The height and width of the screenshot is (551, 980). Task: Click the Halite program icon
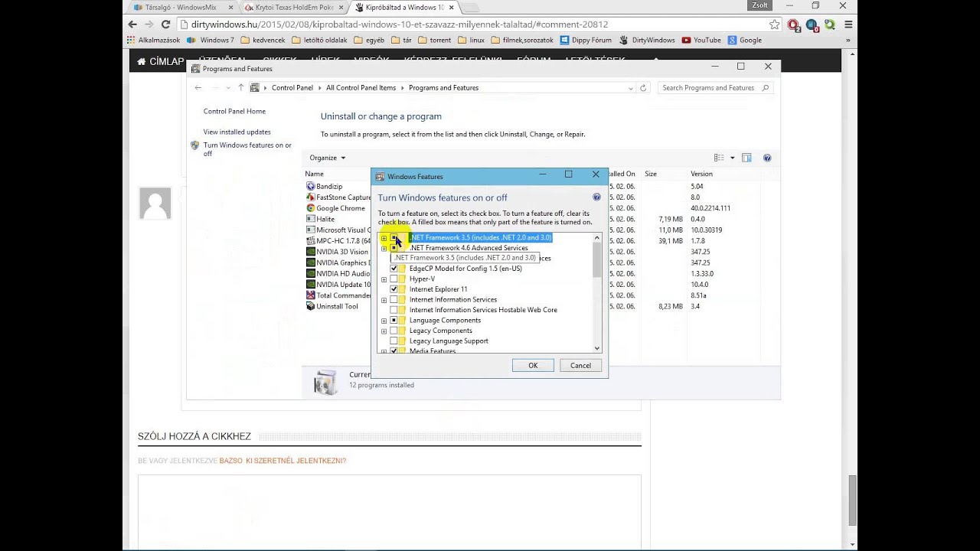(310, 219)
